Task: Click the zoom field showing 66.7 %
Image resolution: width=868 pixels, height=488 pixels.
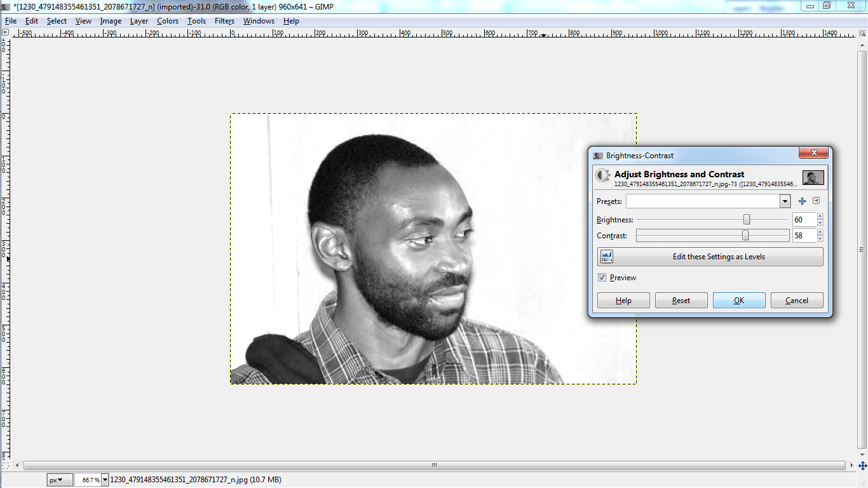Action: point(88,480)
